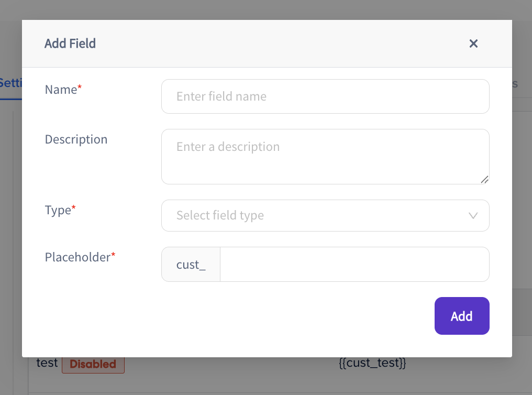Expand the Type chevron arrow
This screenshot has width=532, height=395.
point(473,215)
